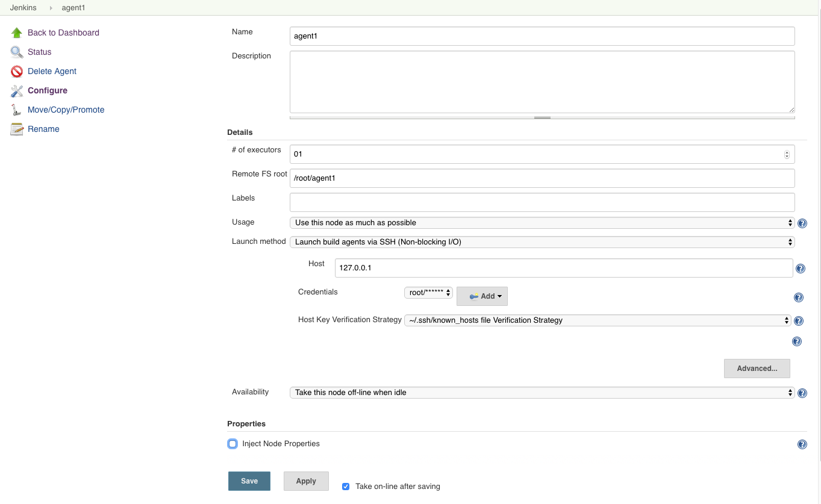
Task: Click into the Description text area
Action: click(x=542, y=82)
